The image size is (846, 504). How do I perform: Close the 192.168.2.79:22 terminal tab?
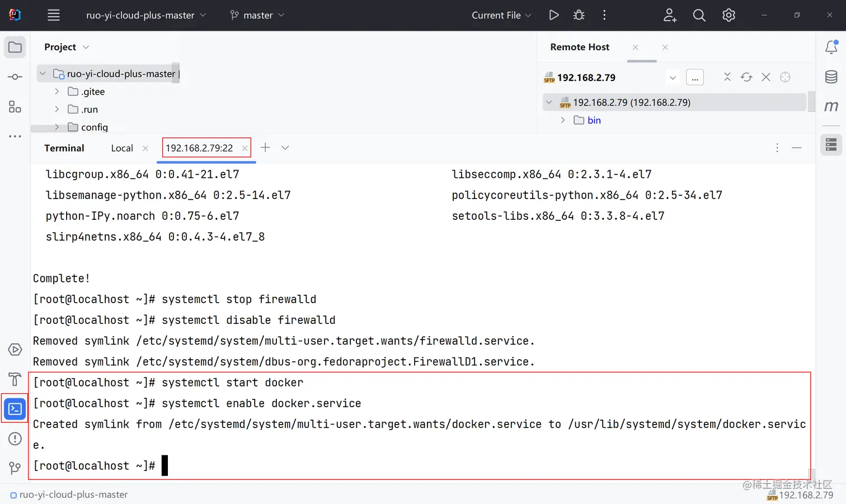(245, 148)
